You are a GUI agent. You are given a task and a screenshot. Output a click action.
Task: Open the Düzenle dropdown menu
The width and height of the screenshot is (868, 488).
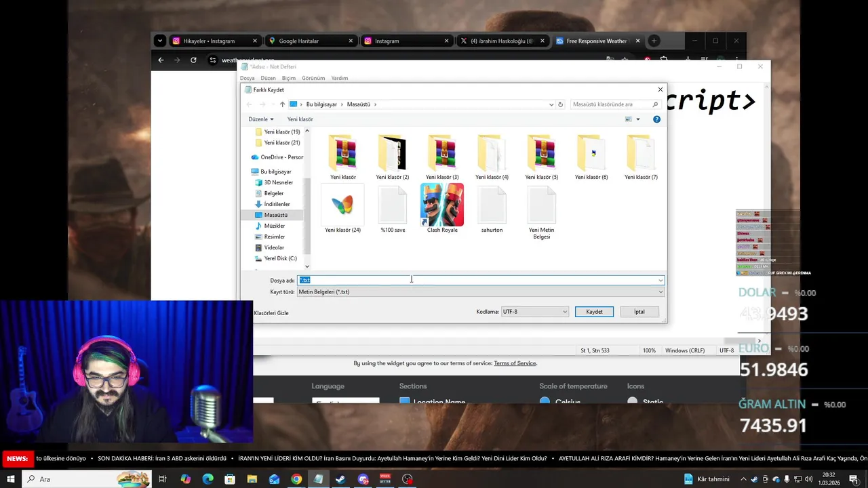point(261,119)
